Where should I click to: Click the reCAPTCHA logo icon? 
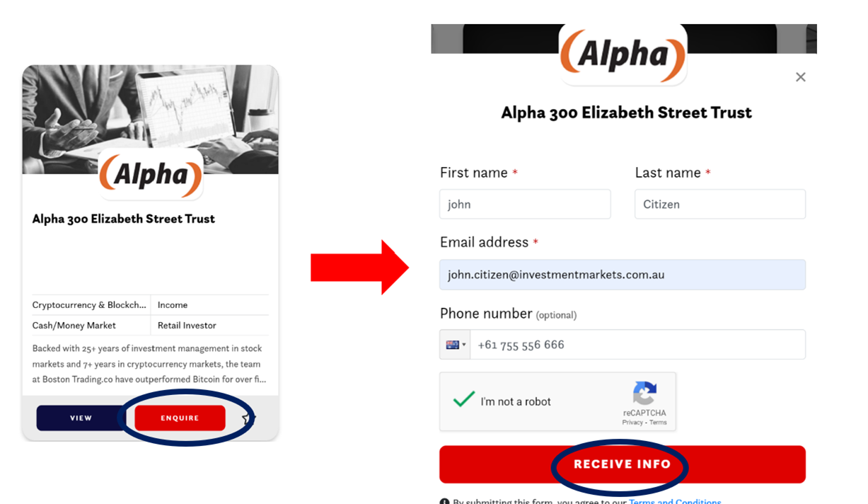pos(644,394)
